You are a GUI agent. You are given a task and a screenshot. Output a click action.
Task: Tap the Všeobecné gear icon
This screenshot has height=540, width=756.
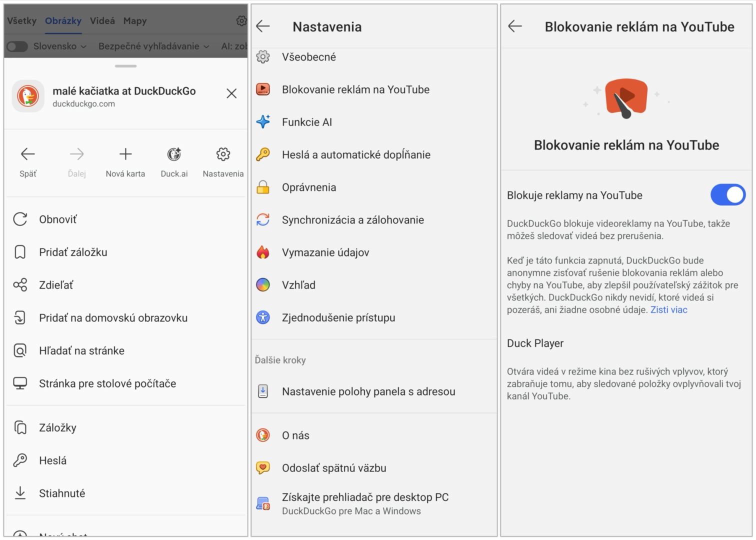[263, 57]
